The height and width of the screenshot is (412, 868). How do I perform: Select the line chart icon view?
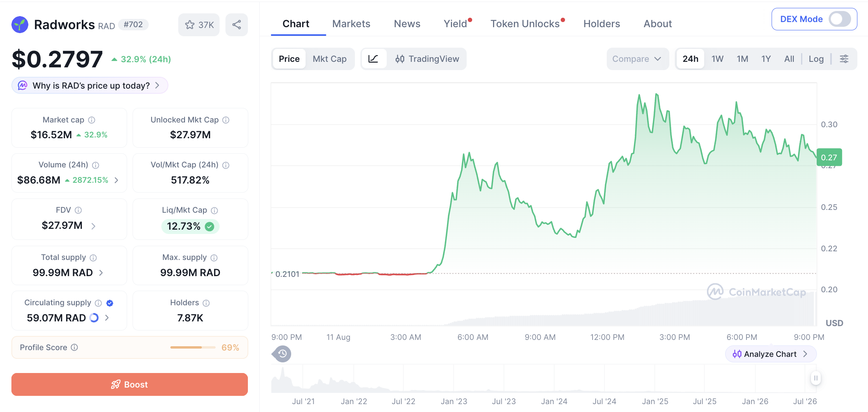point(373,59)
